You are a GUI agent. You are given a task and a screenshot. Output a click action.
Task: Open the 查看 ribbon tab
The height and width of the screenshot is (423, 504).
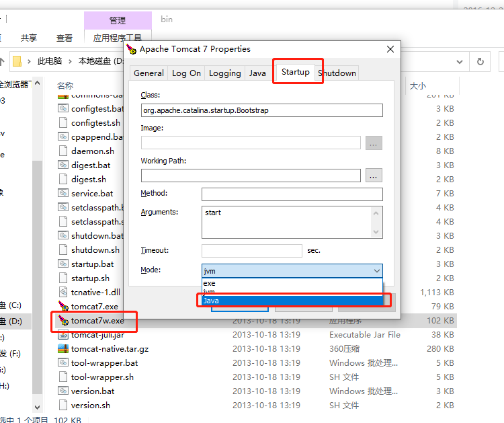pyautogui.click(x=65, y=38)
